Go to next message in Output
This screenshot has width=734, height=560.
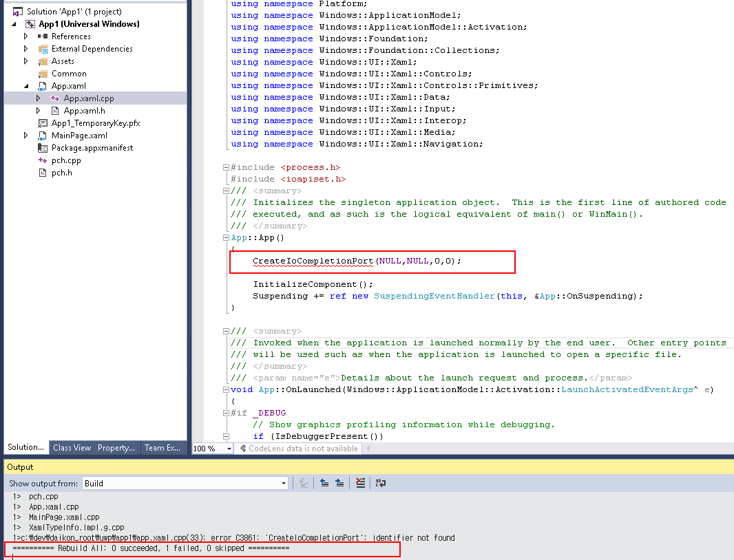point(339,484)
